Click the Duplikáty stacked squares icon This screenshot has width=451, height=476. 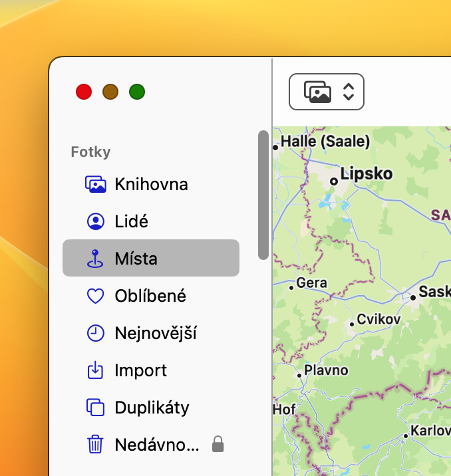point(95,408)
